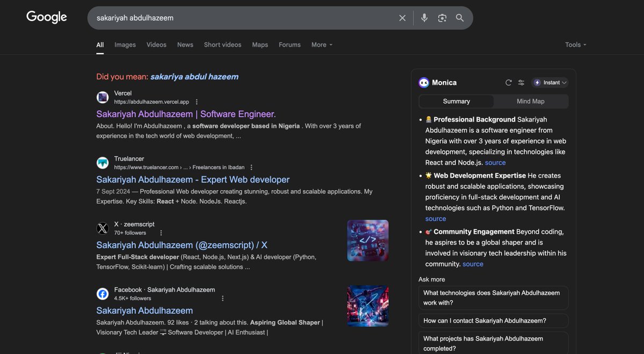
Task: Switch to the Videos tab
Action: (156, 45)
